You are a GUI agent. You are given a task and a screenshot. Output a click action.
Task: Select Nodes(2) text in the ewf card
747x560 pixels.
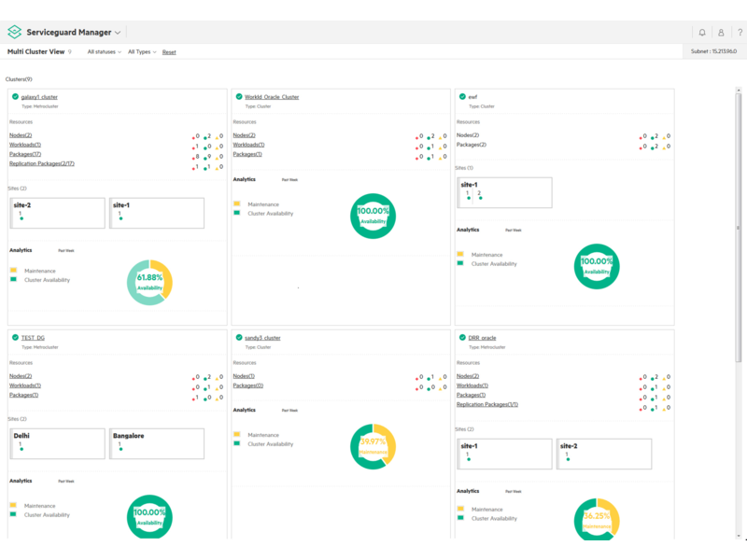[468, 135]
